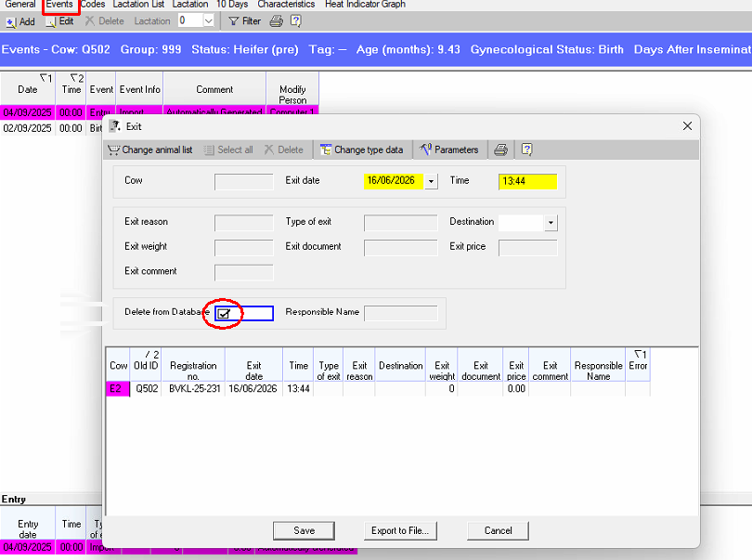This screenshot has width=752, height=560.
Task: Select event row dated 02/09/2025
Action: coord(51,128)
